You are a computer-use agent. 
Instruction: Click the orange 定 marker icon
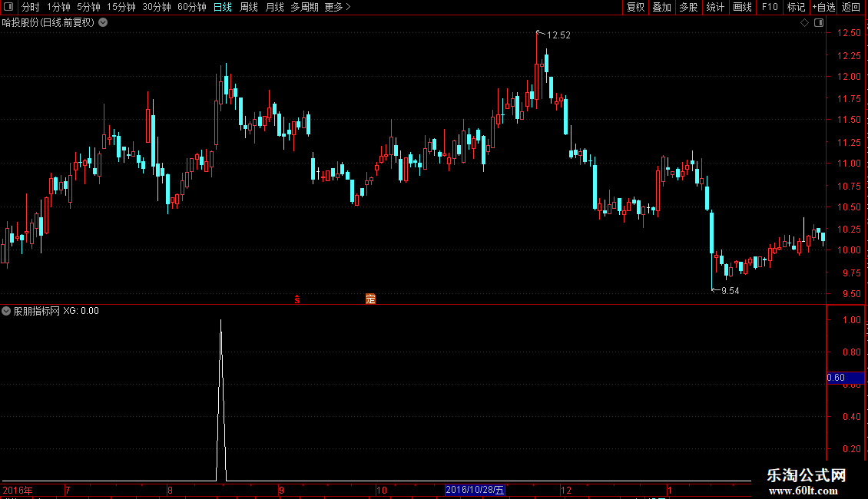370,299
